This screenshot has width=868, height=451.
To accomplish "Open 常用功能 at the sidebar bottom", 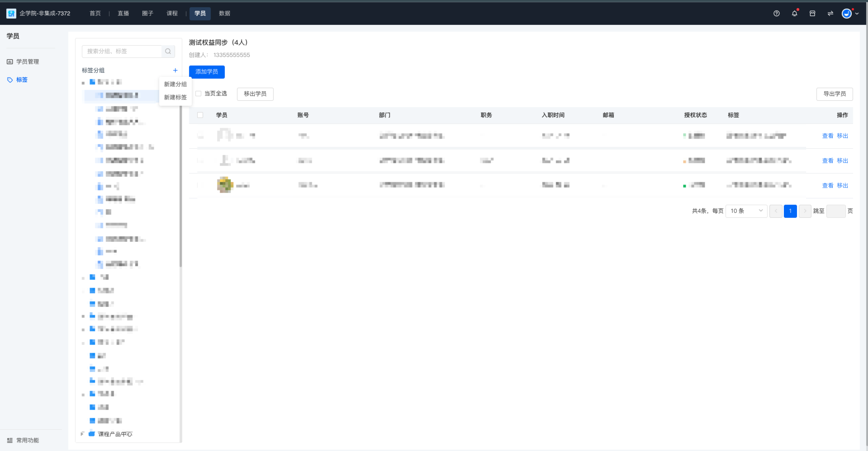I will (x=28, y=441).
